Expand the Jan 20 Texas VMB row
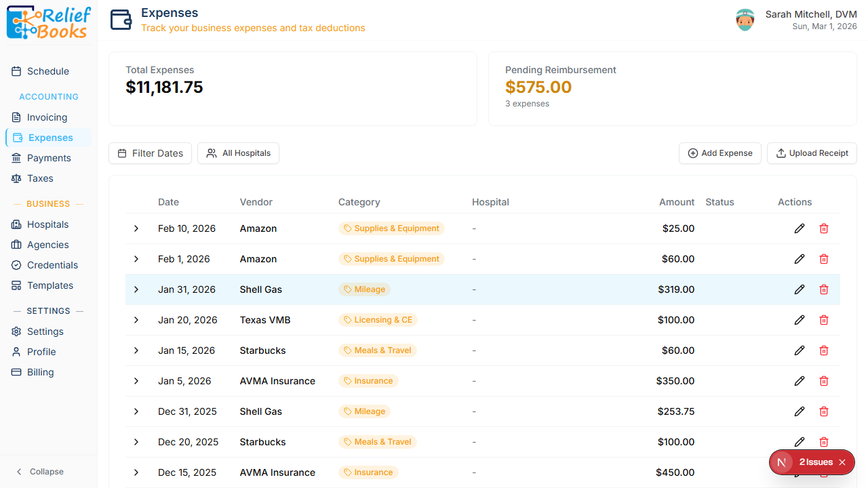Screen dimensions: 868x488 (136, 320)
